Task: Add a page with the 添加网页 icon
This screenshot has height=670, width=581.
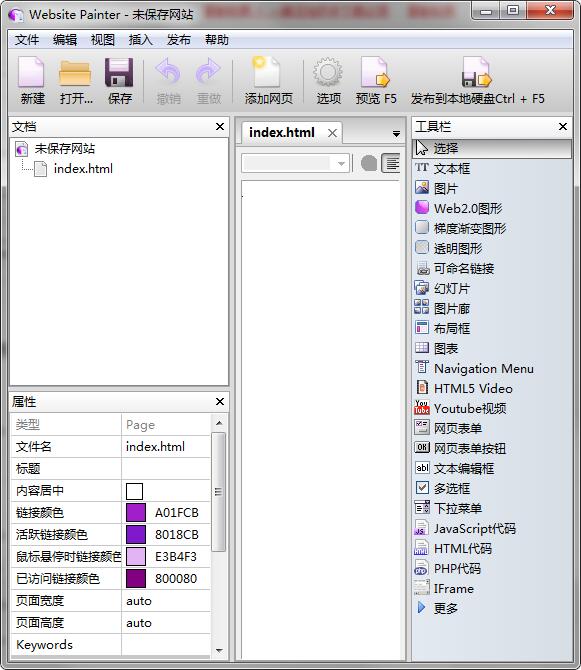Action: pyautogui.click(x=268, y=80)
